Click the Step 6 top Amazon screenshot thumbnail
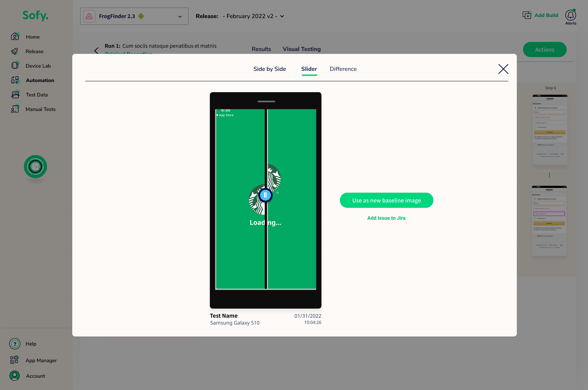The image size is (588, 390). click(x=550, y=130)
